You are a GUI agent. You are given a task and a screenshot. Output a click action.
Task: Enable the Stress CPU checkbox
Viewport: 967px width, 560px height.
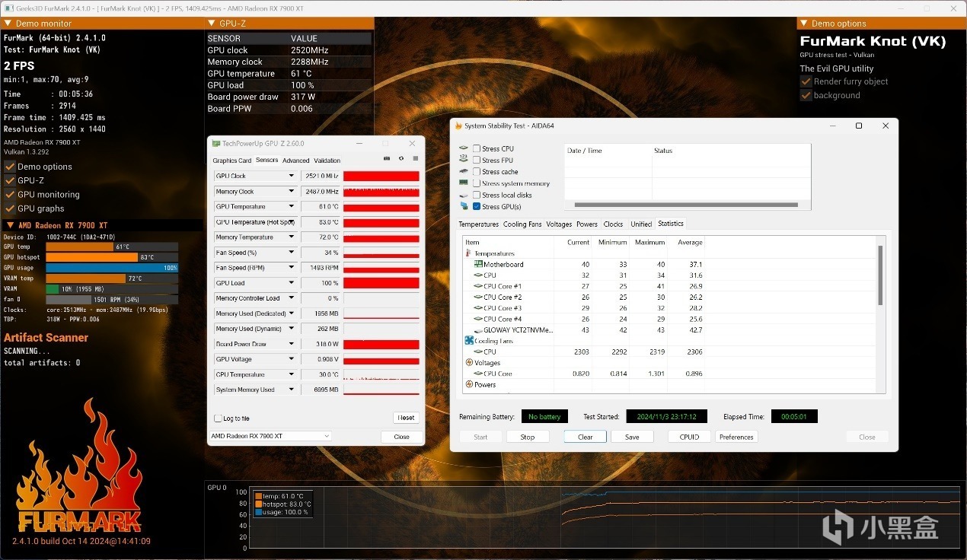pos(477,148)
